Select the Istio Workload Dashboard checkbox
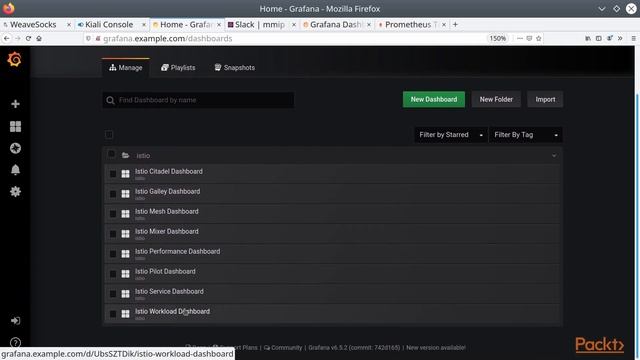The width and height of the screenshot is (640, 360). (x=113, y=314)
